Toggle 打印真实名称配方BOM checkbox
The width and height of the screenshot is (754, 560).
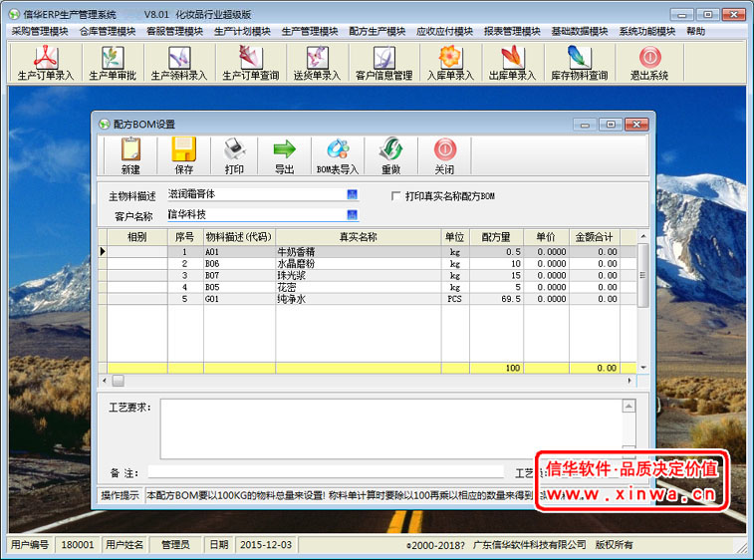click(395, 196)
